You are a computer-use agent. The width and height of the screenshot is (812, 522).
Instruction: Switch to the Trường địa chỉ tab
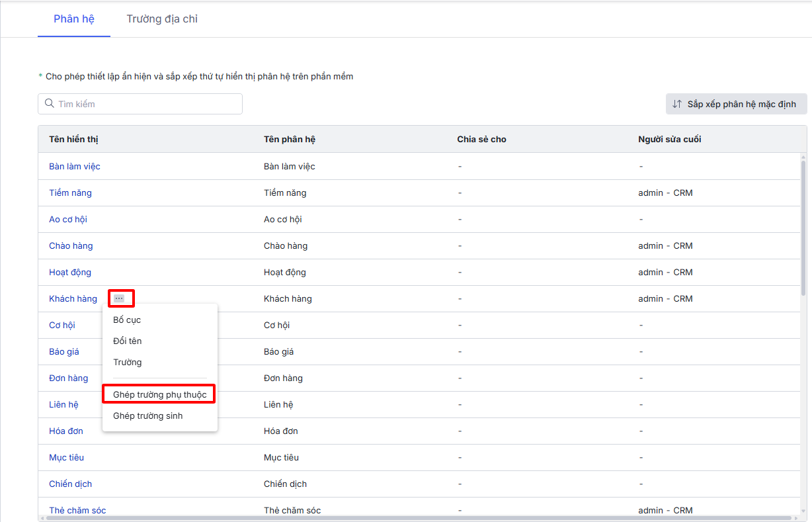162,19
